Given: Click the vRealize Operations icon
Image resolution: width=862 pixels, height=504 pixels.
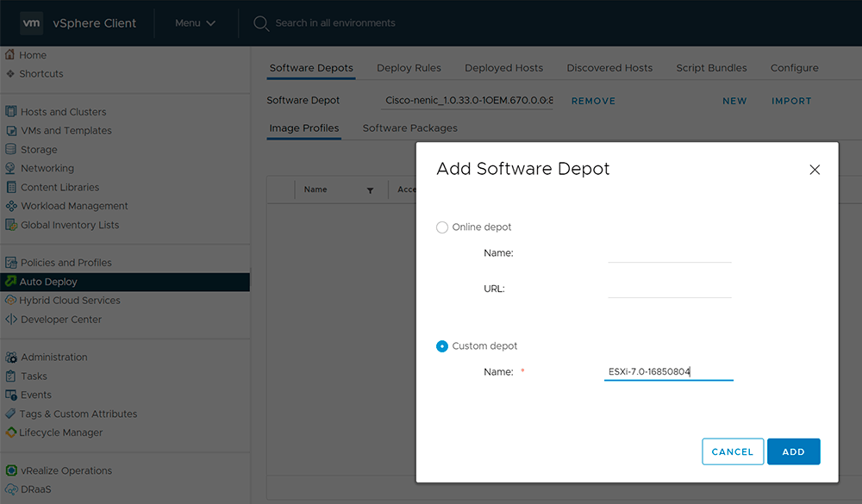Looking at the screenshot, I should (x=11, y=471).
